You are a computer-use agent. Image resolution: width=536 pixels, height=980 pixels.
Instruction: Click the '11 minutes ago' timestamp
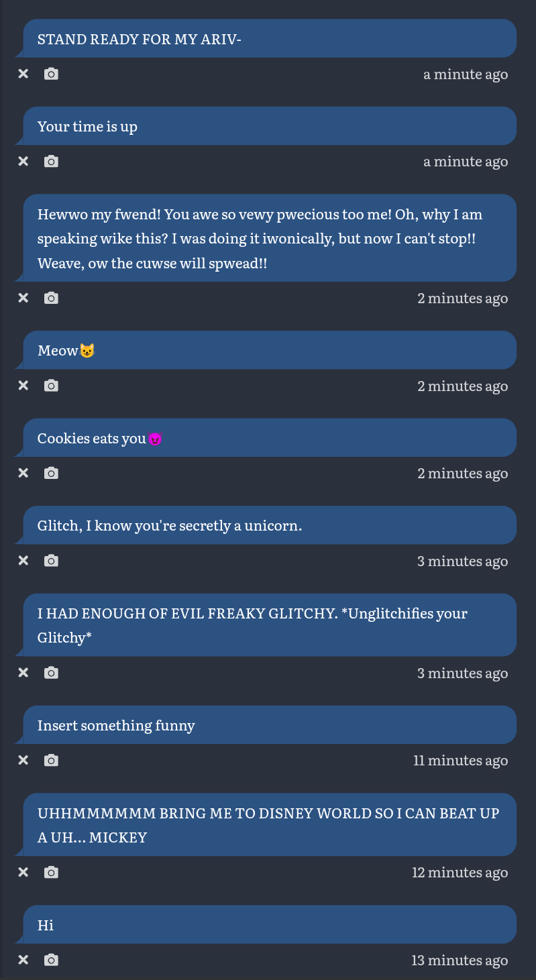click(460, 760)
